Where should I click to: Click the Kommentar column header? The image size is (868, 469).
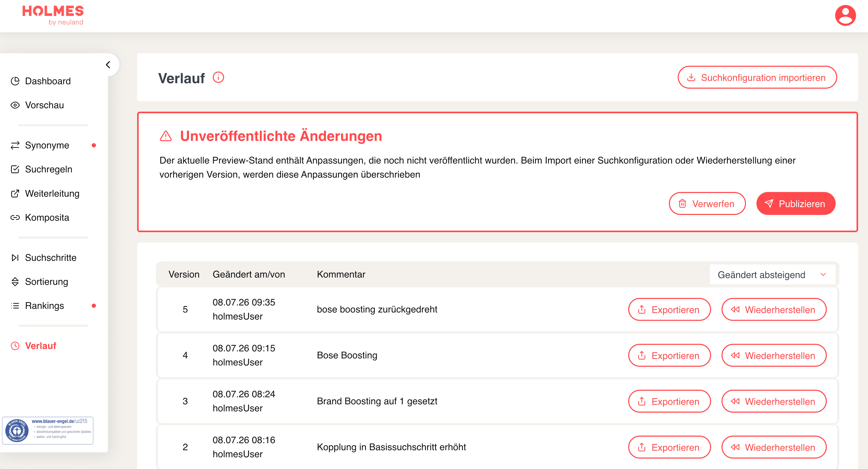coord(341,274)
